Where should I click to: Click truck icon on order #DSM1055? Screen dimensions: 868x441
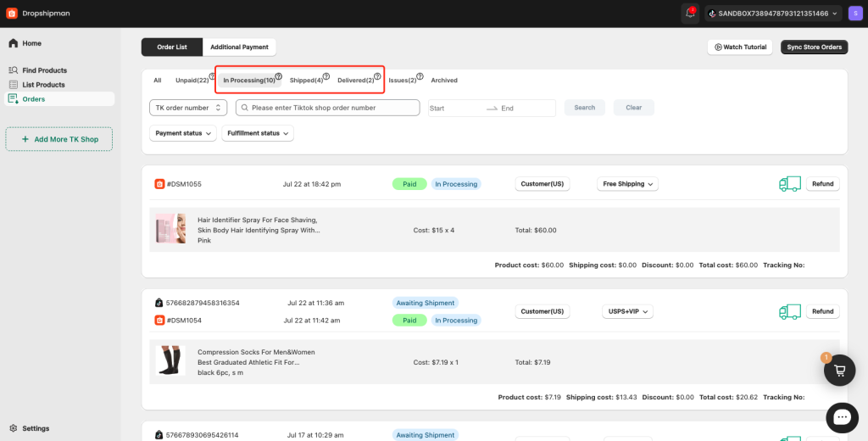click(790, 184)
